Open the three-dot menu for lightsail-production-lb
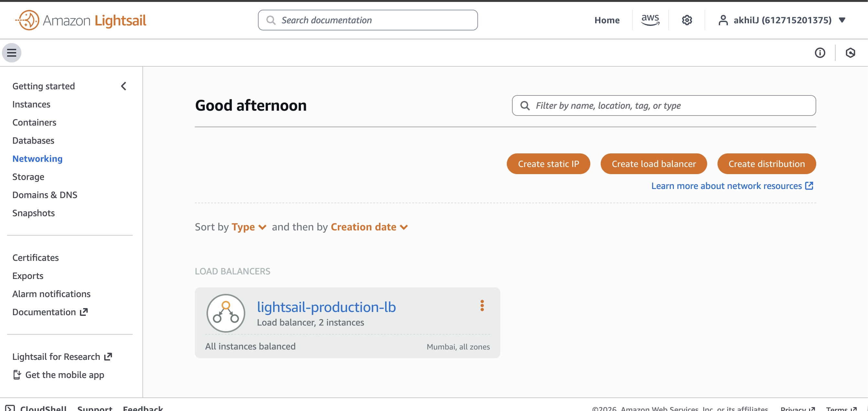This screenshot has height=411, width=868. pyautogui.click(x=482, y=305)
